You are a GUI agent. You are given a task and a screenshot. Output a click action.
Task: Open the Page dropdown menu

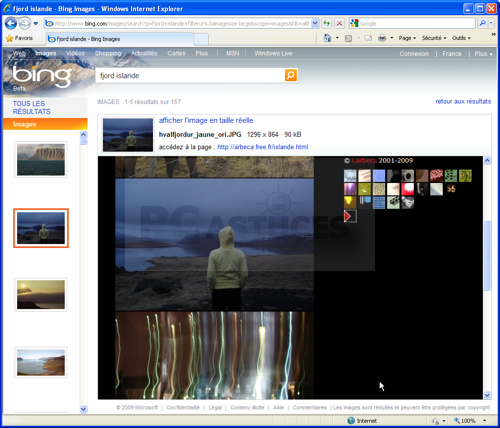click(x=407, y=38)
